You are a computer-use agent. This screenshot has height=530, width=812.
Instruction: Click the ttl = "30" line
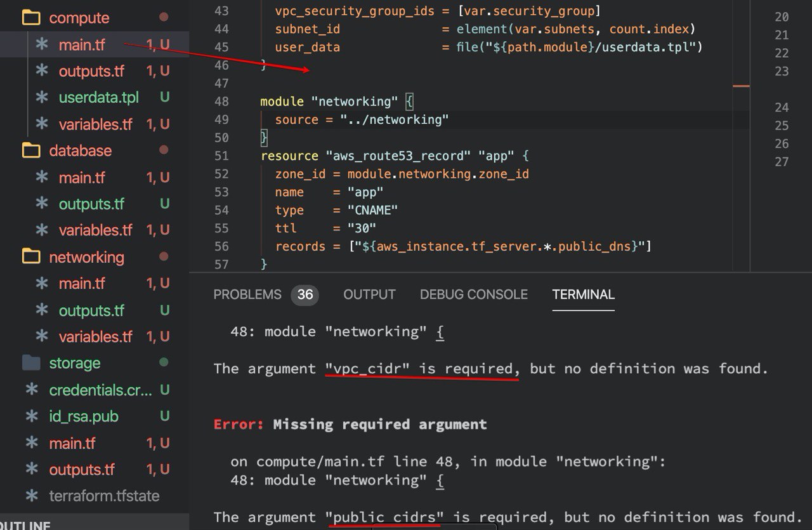tap(325, 228)
